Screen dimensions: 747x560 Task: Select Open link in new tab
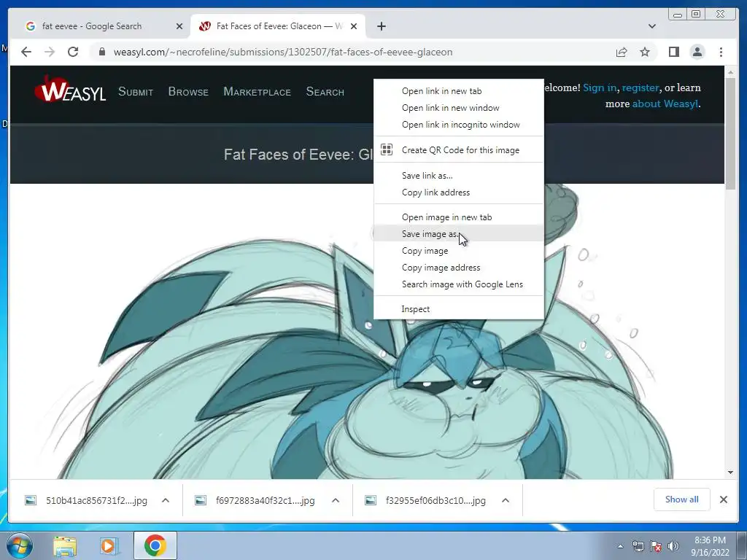458,91
